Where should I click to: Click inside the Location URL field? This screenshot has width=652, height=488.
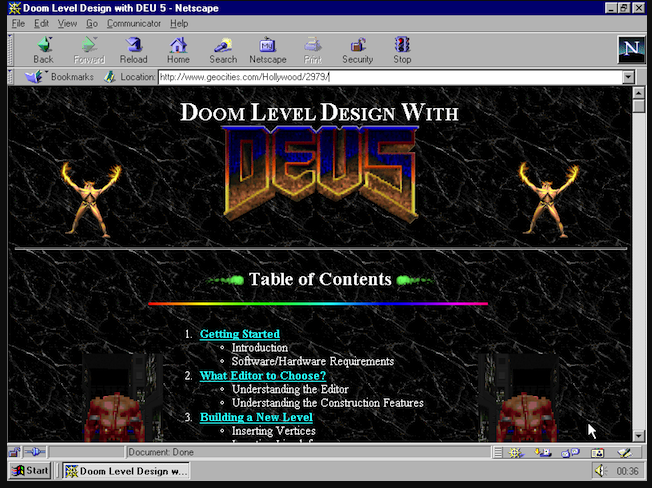click(390, 77)
